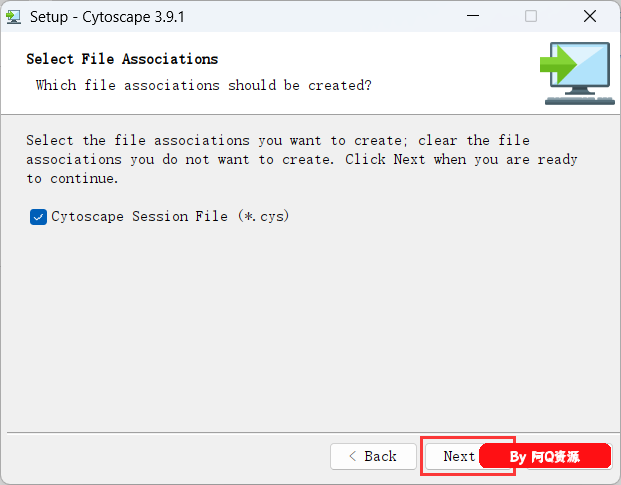Viewport: 621px width, 485px height.
Task: Click the left chevron on Back button
Action: (x=352, y=456)
